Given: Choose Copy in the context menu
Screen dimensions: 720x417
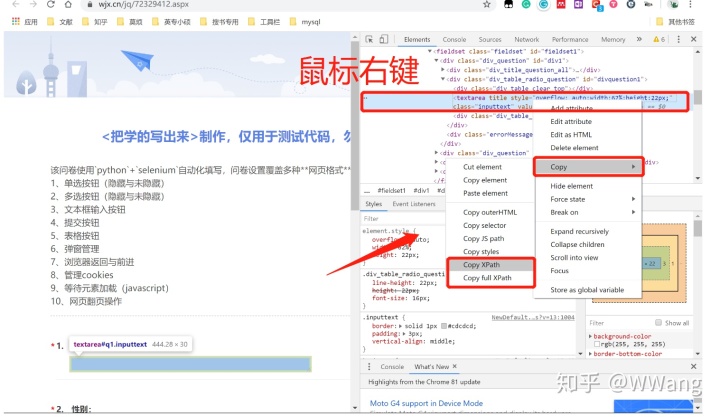Looking at the screenshot, I should 588,167.
